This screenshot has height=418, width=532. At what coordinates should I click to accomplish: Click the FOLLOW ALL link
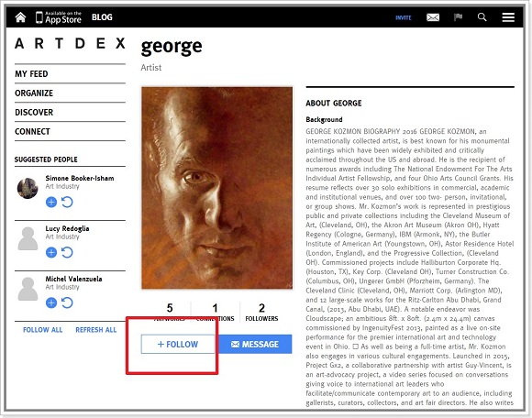point(42,330)
